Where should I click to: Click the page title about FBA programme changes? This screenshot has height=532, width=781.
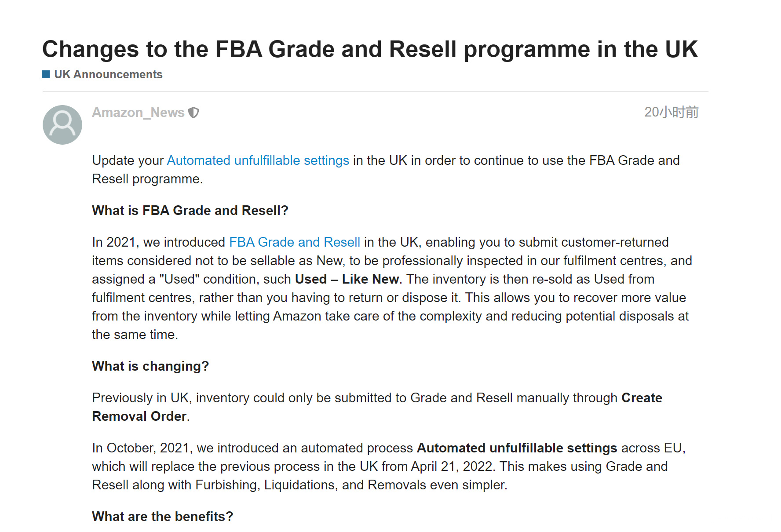coord(370,49)
